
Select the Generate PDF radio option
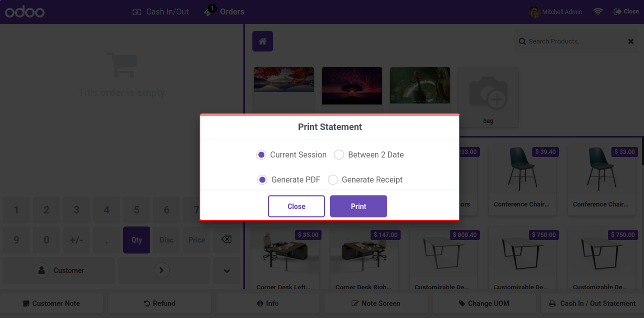tap(289, 180)
